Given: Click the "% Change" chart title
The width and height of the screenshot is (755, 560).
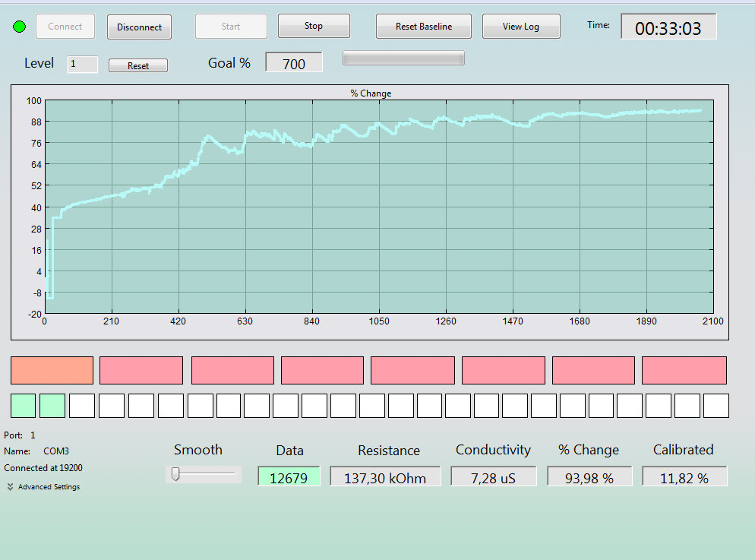Looking at the screenshot, I should click(371, 93).
